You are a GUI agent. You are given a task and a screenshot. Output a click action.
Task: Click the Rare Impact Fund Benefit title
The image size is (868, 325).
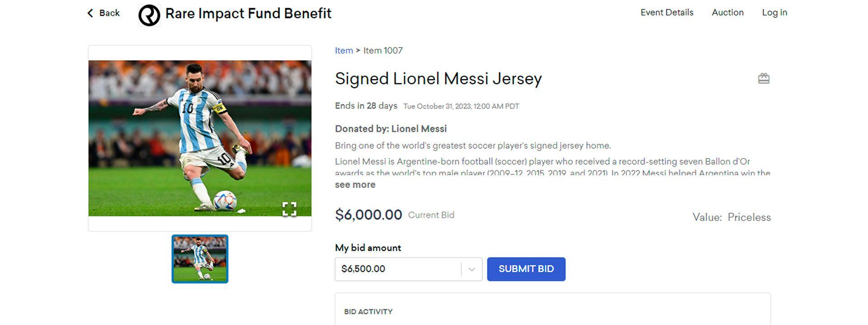click(x=248, y=14)
